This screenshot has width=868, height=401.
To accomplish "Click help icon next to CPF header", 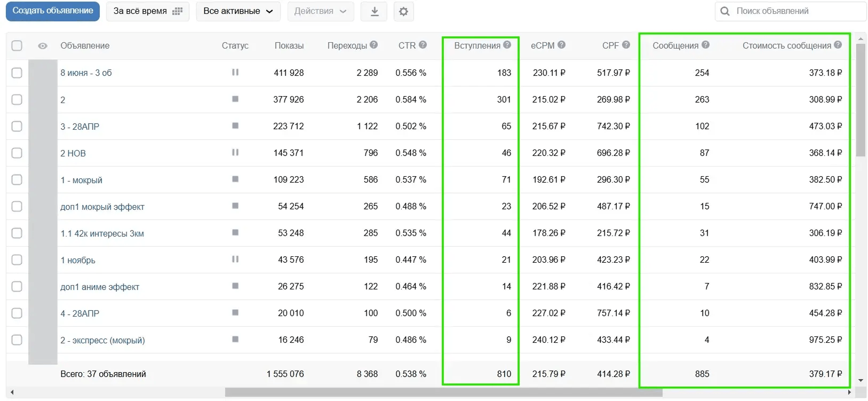I will pyautogui.click(x=626, y=45).
